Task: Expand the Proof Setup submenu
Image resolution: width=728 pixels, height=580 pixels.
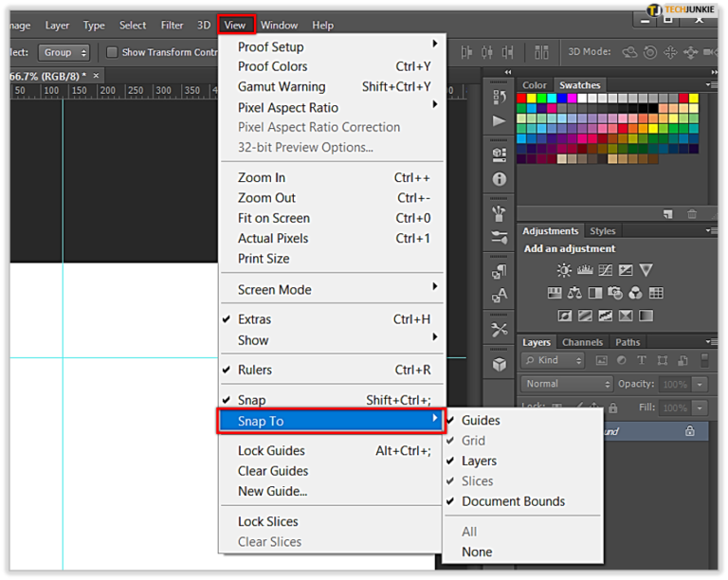Action: click(x=332, y=46)
